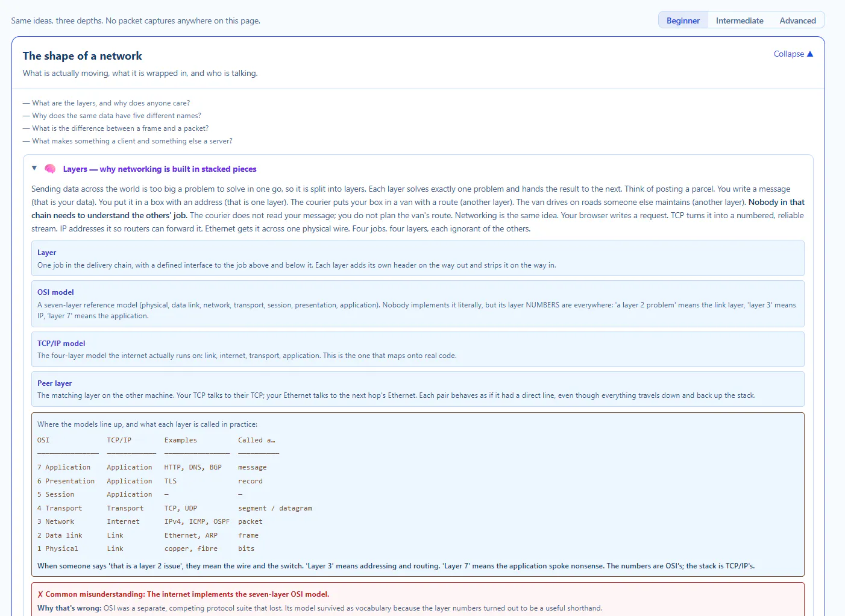Click the red X Common misunderstanding mark
Image resolution: width=845 pixels, height=616 pixels.
[x=40, y=594]
